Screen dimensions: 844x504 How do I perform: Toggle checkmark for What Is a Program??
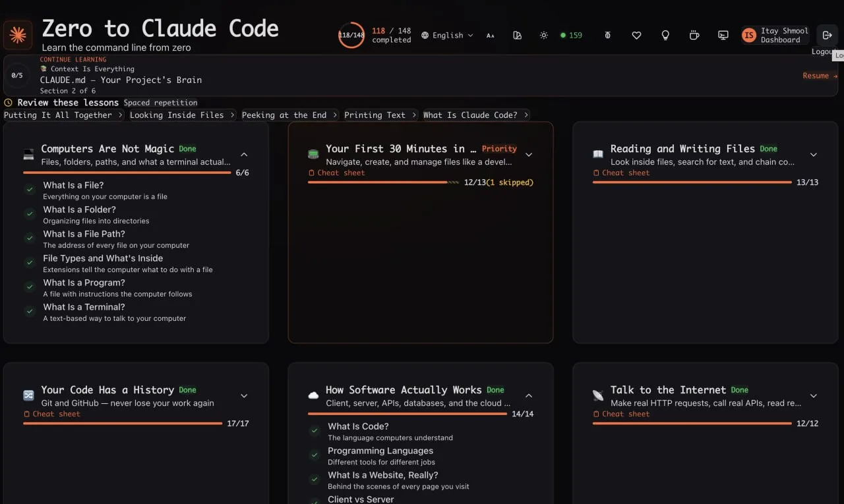(x=30, y=287)
